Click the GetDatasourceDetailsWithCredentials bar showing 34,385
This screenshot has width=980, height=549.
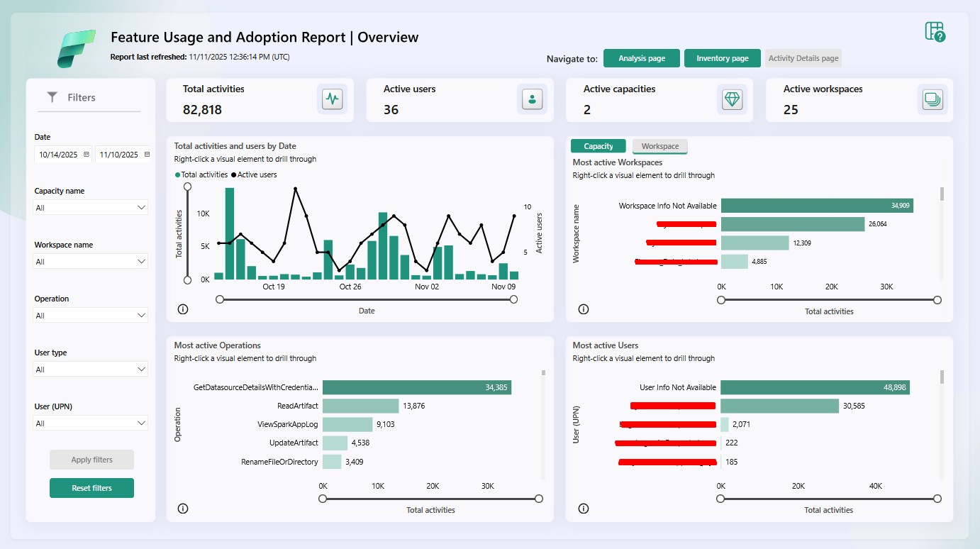(416, 387)
